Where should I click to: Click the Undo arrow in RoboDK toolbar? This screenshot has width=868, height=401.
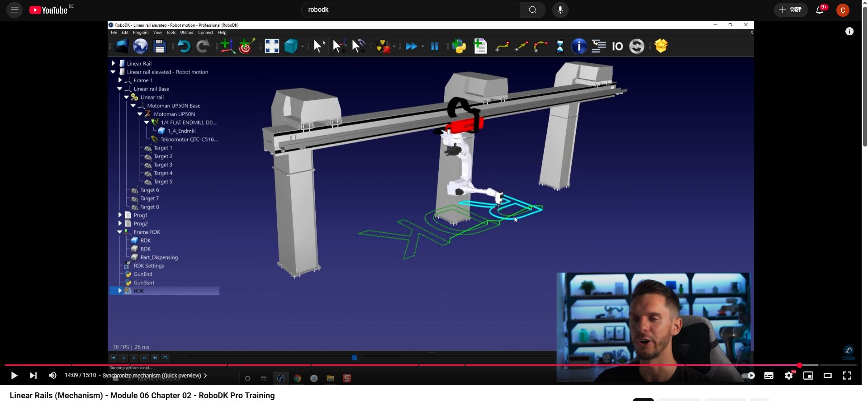pos(183,46)
